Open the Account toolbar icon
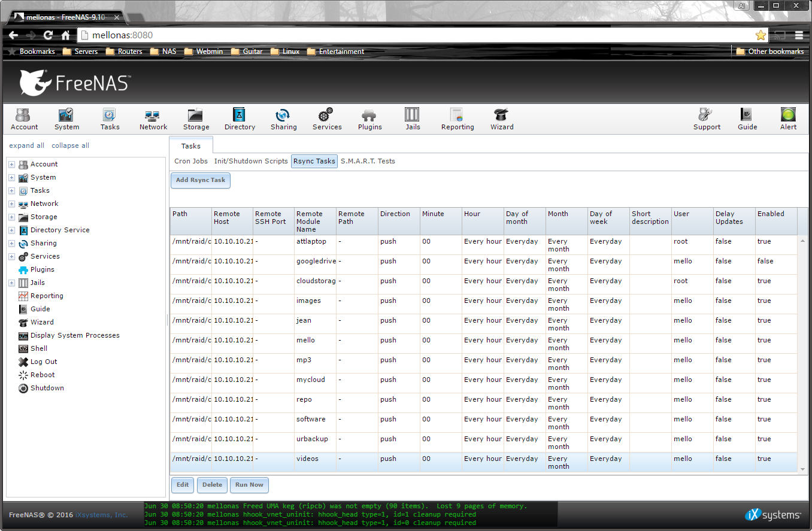Screen dimensions: 812x531 coord(24,119)
